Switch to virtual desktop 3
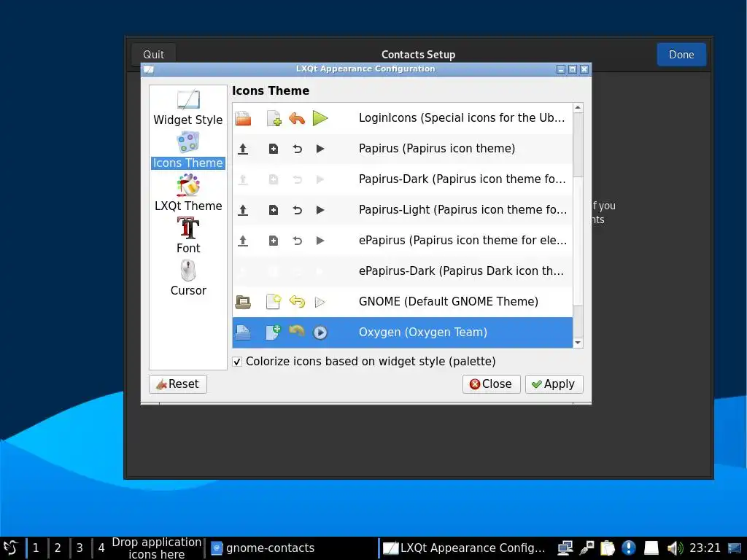This screenshot has width=747, height=560. pyautogui.click(x=80, y=548)
